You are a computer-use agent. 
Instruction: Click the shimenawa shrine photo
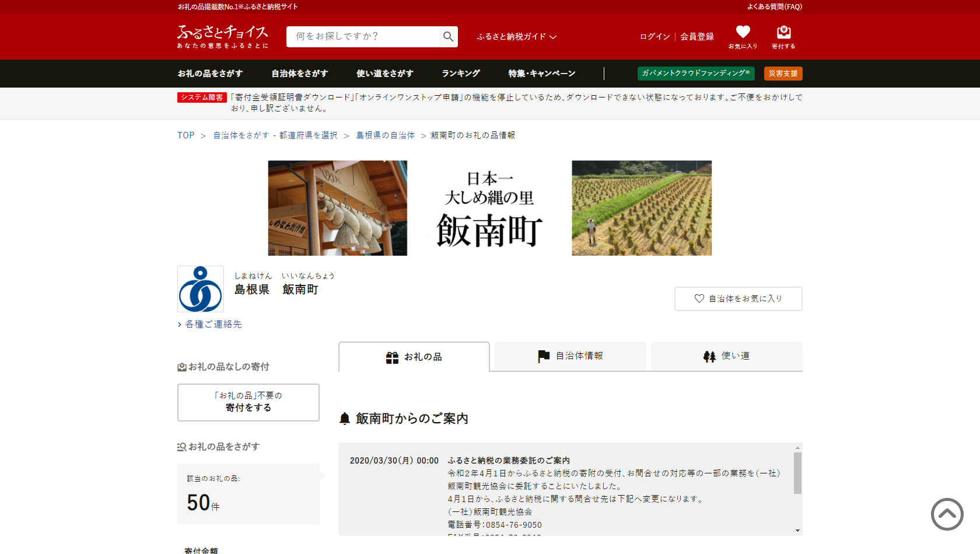[x=337, y=208]
